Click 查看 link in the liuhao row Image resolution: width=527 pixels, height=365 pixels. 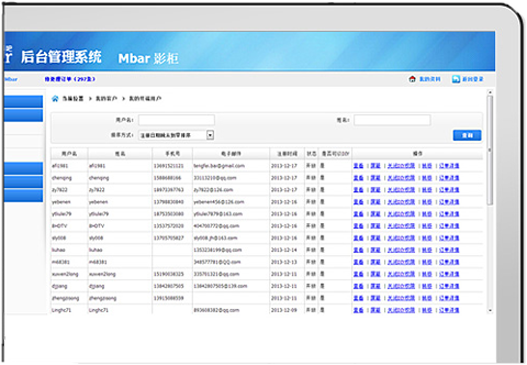(x=358, y=250)
